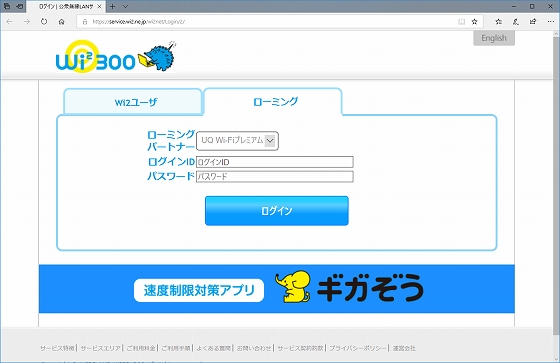Screen dimensions: 560x363
Task: Go to the browser home icon
Action: pyautogui.click(x=61, y=22)
